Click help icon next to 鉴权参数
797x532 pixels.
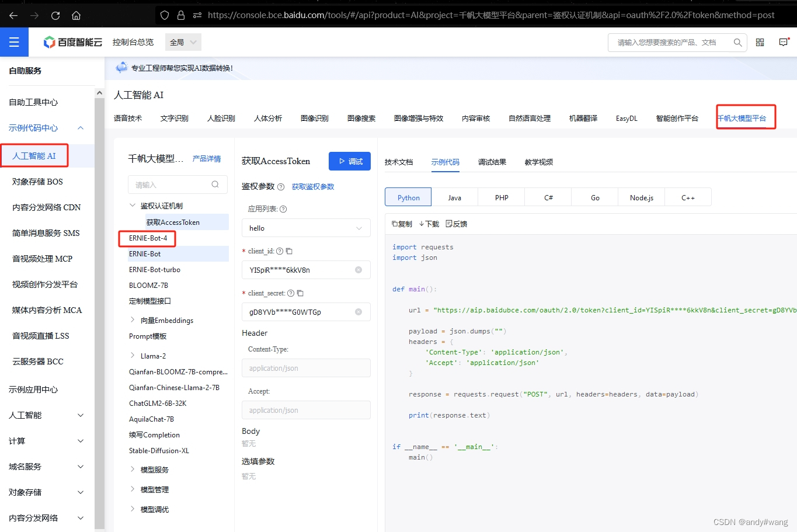click(x=281, y=187)
